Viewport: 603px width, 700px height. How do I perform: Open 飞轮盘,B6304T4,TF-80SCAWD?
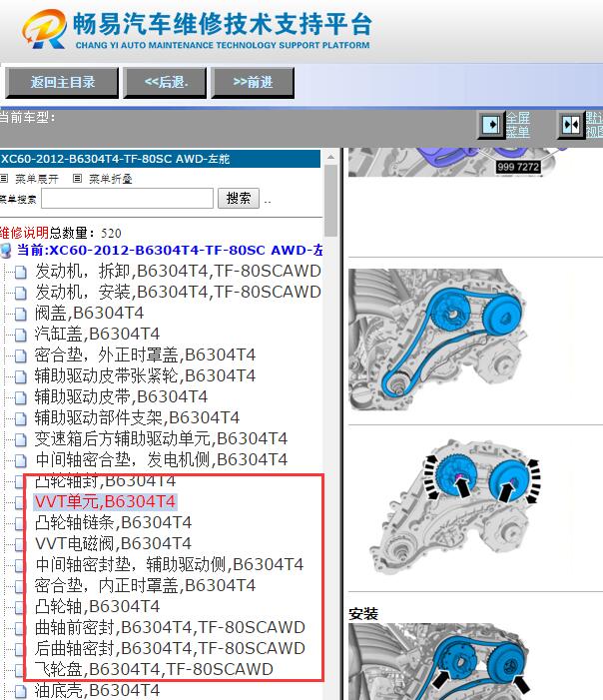point(154,670)
